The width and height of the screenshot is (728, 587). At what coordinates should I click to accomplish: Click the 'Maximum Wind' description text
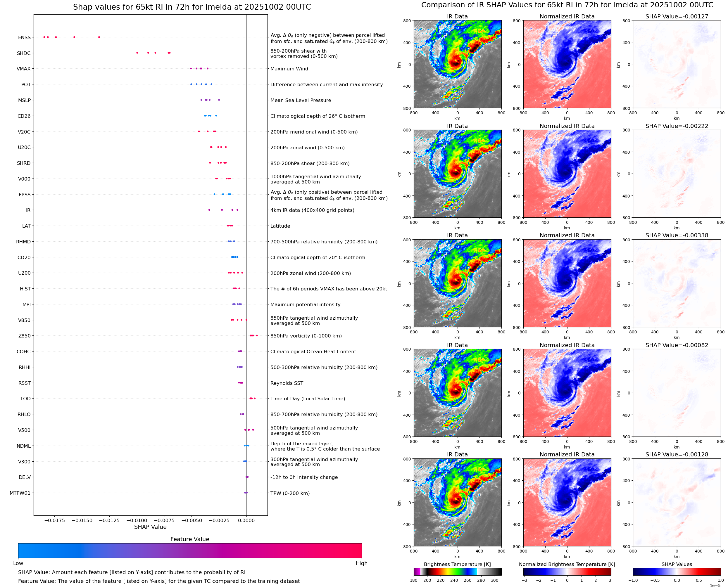pyautogui.click(x=289, y=69)
